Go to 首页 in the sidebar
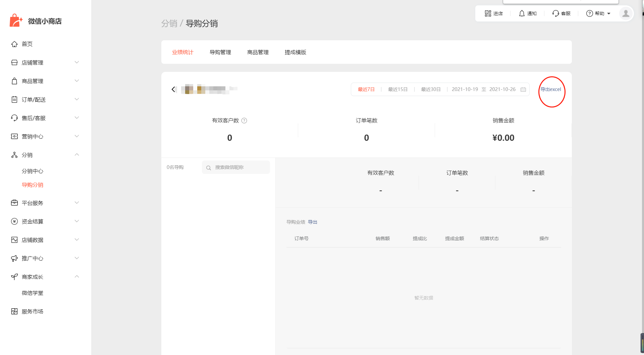 (27, 44)
